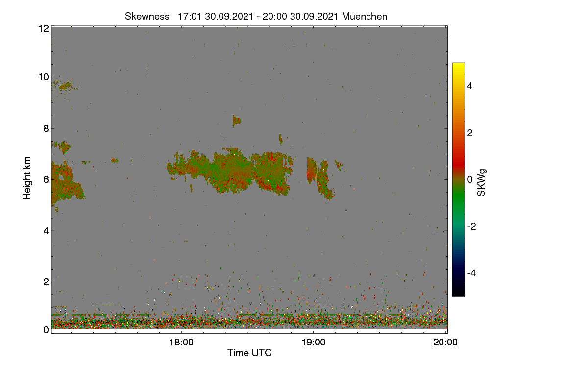
Task: Click the colorbar tick label -2
Action: pos(471,226)
